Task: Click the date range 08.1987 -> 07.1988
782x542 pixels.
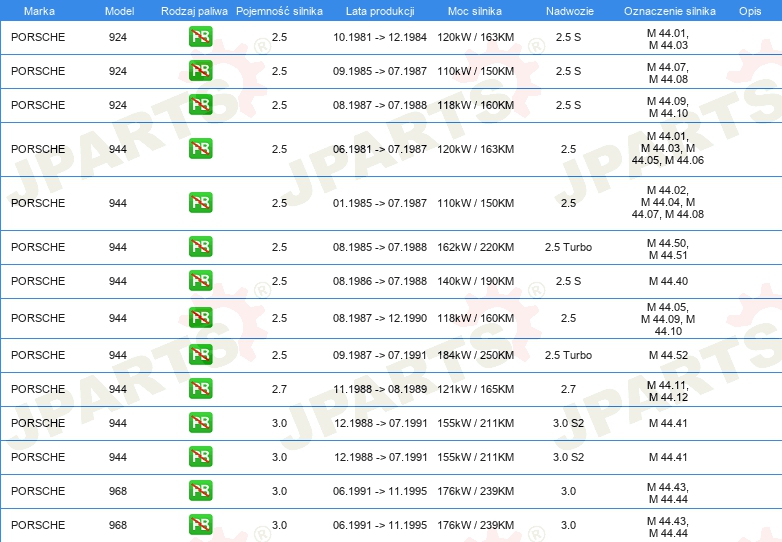Action: click(380, 105)
